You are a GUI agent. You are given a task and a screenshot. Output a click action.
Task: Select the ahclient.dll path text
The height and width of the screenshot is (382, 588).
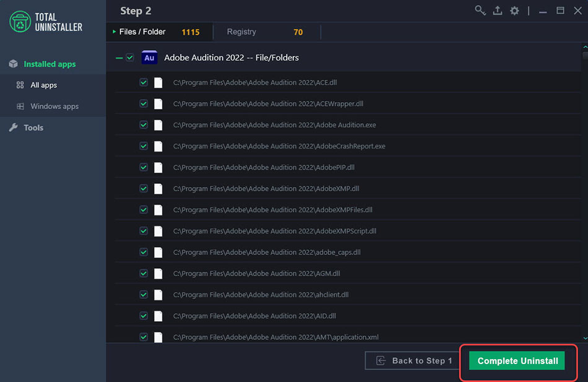coord(261,295)
